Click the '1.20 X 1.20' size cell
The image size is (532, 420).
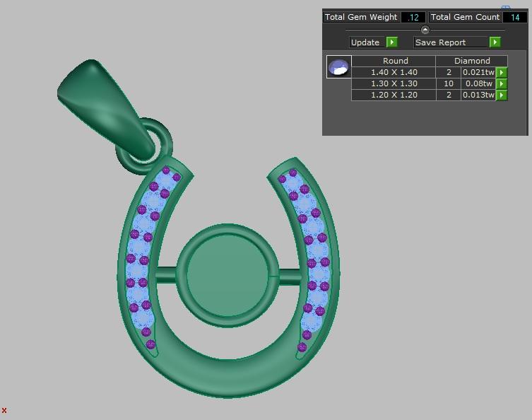(394, 95)
